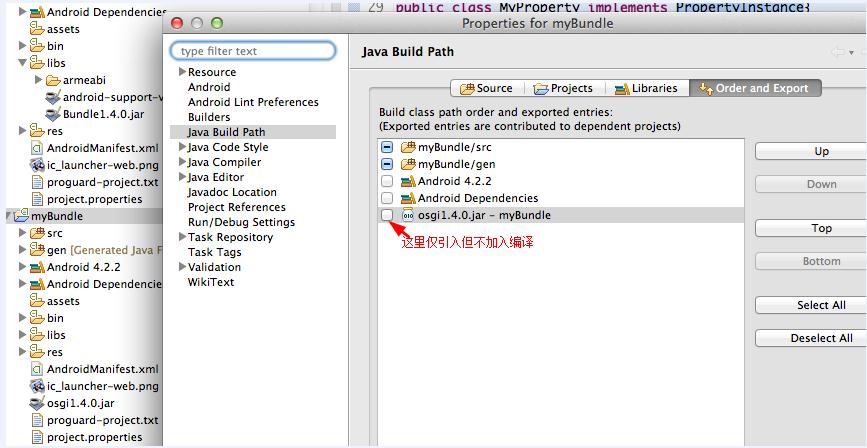
Task: Click the src source folder icon under myBundle
Action: pyautogui.click(x=37, y=233)
